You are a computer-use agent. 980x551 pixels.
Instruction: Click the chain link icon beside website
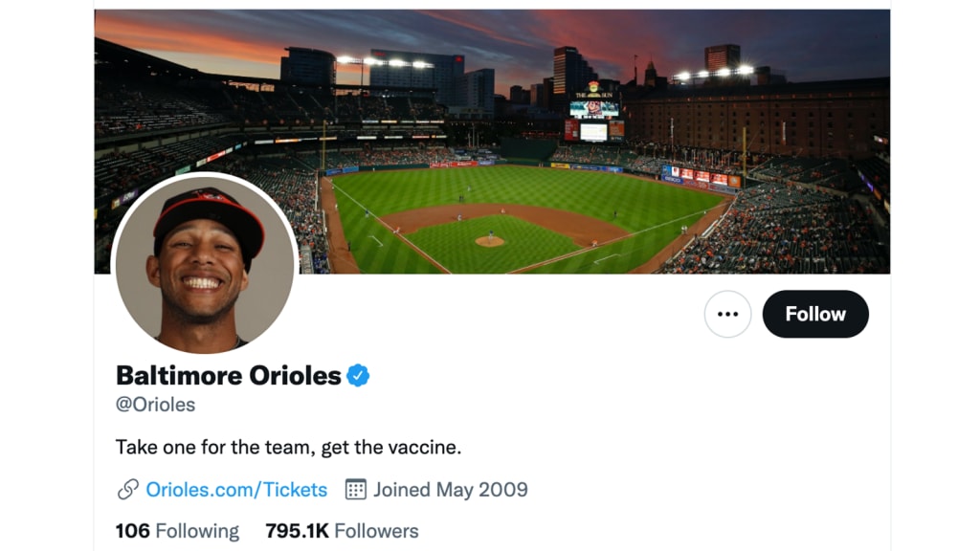tap(128, 490)
